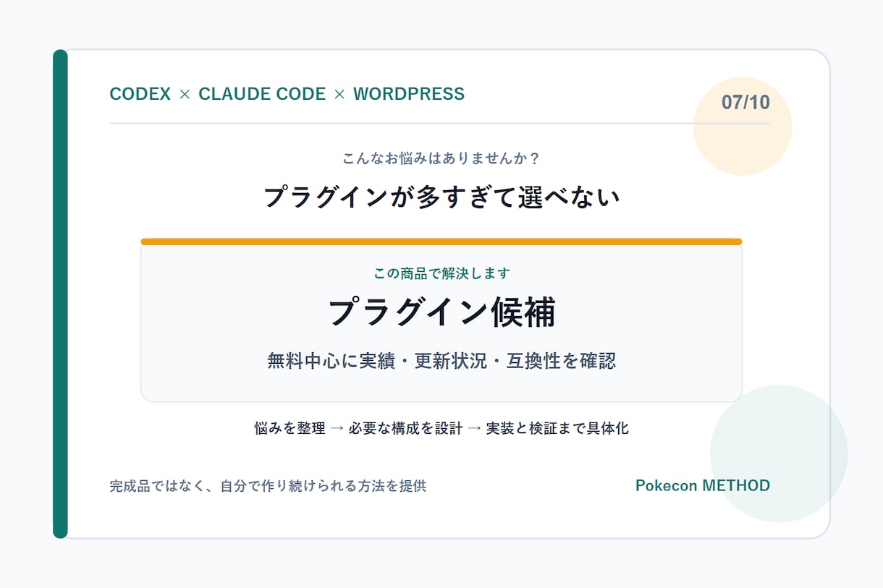Click the process line '悩みを整理 → 必要な構成を設計 → 実装と検証まで具体化'
Screen dimensions: 883x588
pyautogui.click(x=441, y=428)
